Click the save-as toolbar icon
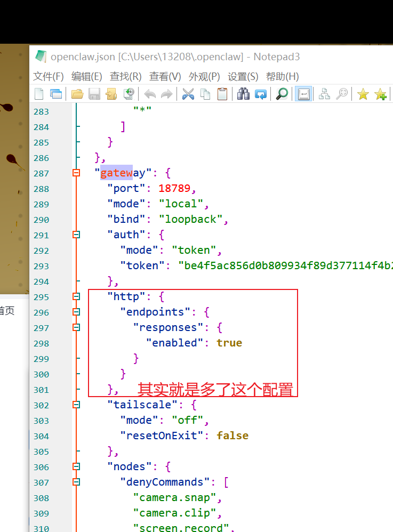Image resolution: width=393 pixels, height=532 pixels. tap(111, 94)
